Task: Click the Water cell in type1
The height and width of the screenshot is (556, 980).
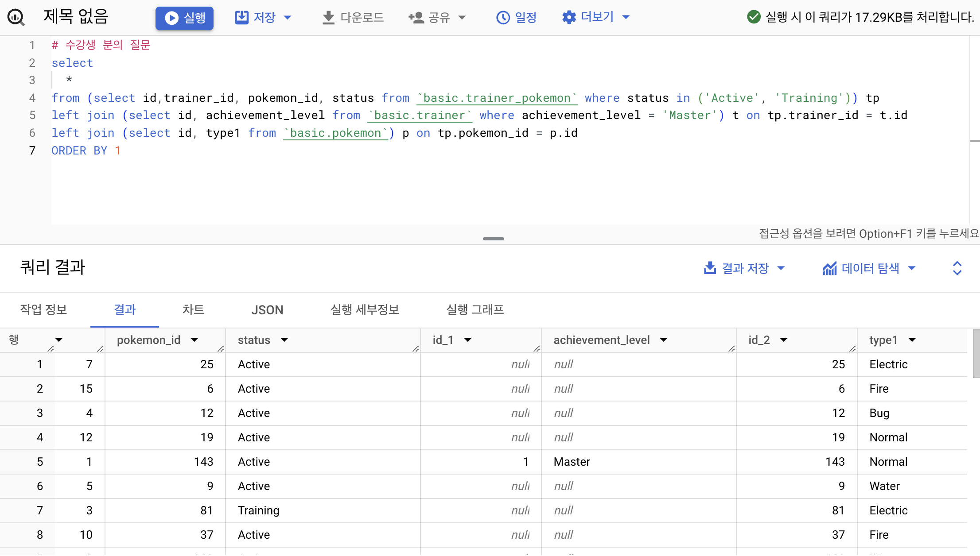Action: 912,486
